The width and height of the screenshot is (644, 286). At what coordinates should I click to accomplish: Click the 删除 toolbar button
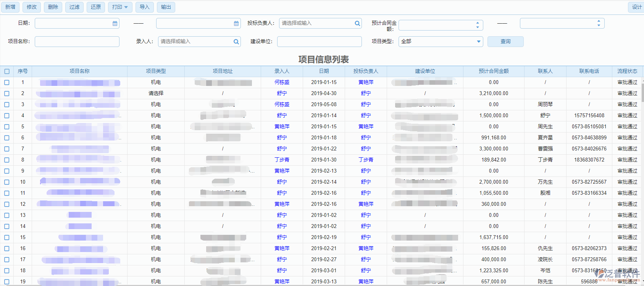[x=53, y=7]
